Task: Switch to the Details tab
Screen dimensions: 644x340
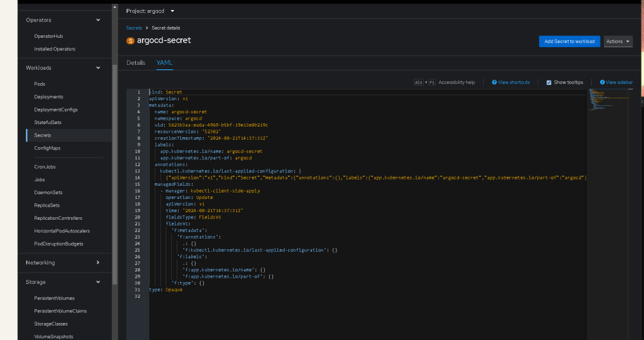Action: click(136, 63)
